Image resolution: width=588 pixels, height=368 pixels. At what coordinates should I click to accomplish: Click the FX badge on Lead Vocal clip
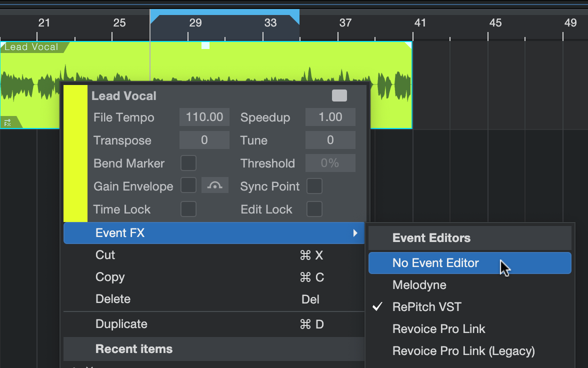[8, 122]
